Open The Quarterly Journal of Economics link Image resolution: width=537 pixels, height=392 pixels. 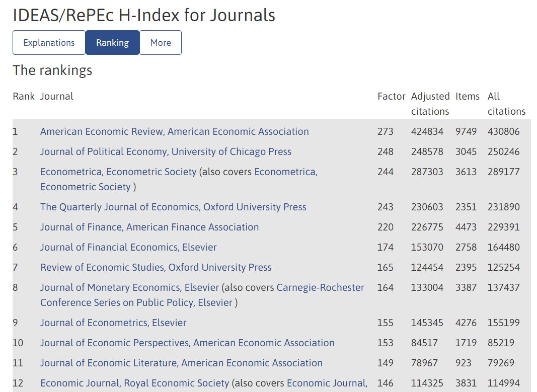tap(173, 207)
